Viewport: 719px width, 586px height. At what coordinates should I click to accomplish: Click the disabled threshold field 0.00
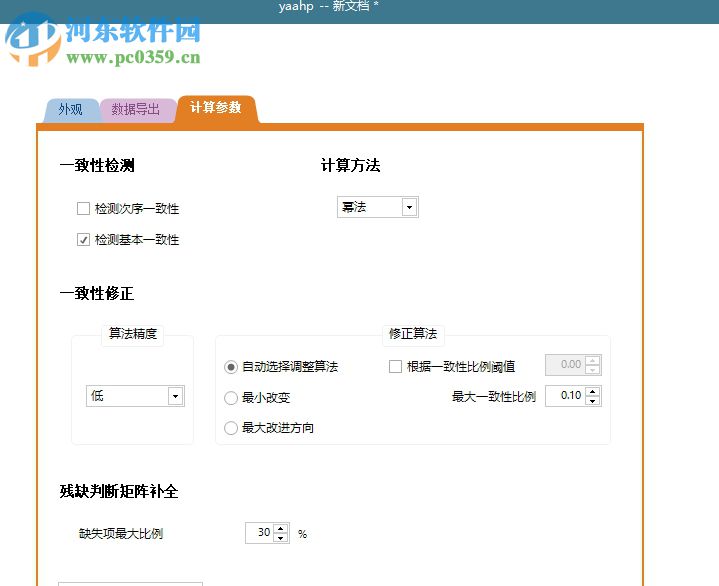565,365
